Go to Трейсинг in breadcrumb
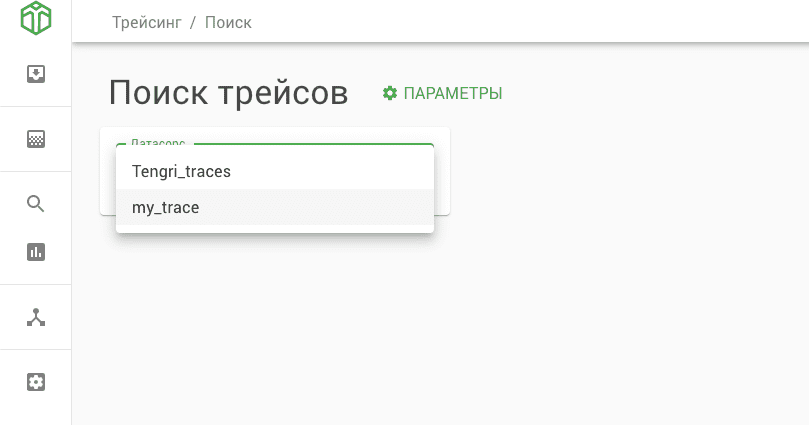This screenshot has width=809, height=425. (147, 22)
